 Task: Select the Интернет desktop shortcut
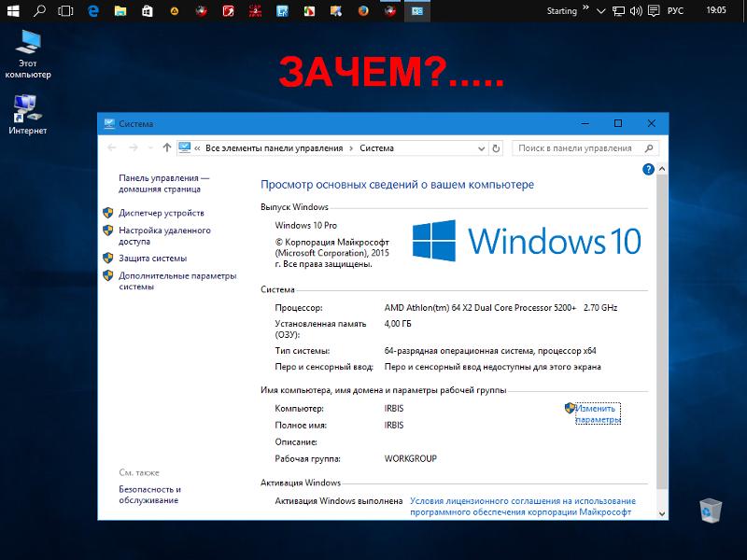28,115
